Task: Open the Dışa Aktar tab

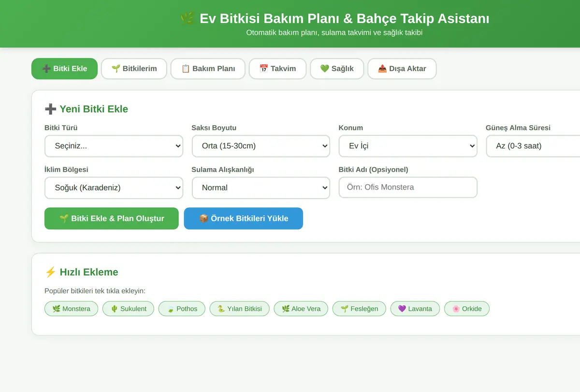Action: [402, 69]
